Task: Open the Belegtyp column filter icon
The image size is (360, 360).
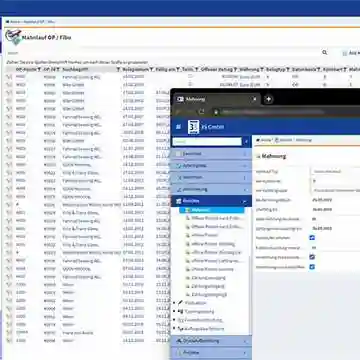Action: [287, 70]
